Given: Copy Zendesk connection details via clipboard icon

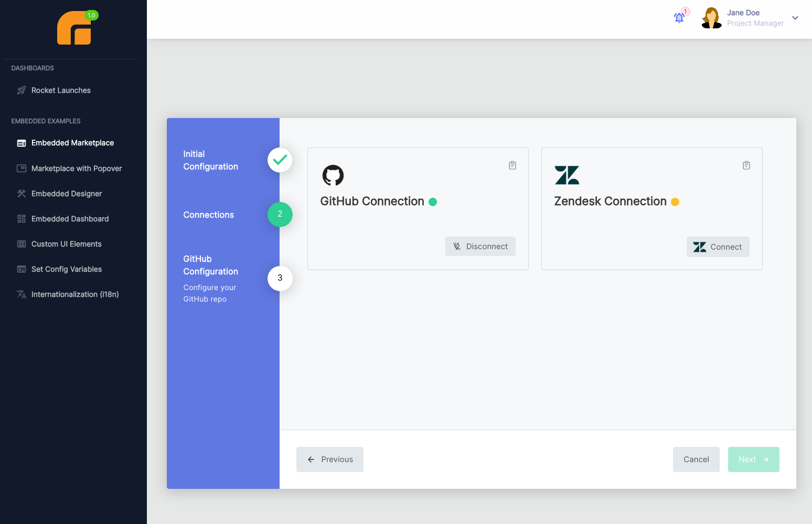Looking at the screenshot, I should pos(746,165).
